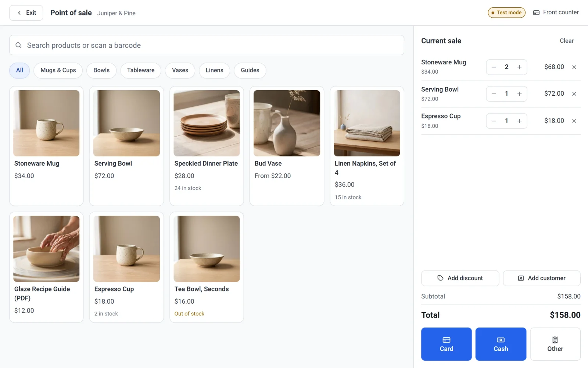Viewport: 588px width, 368px height.
Task: Pay with Card
Action: 446,344
